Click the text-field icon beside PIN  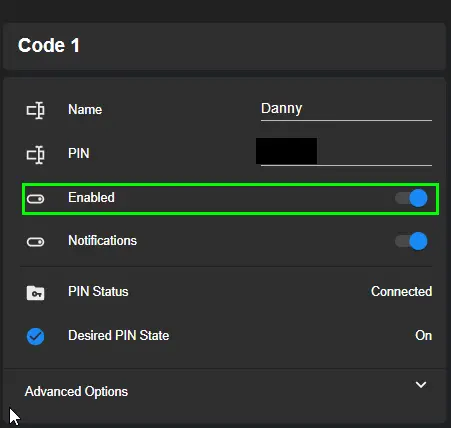click(x=36, y=154)
